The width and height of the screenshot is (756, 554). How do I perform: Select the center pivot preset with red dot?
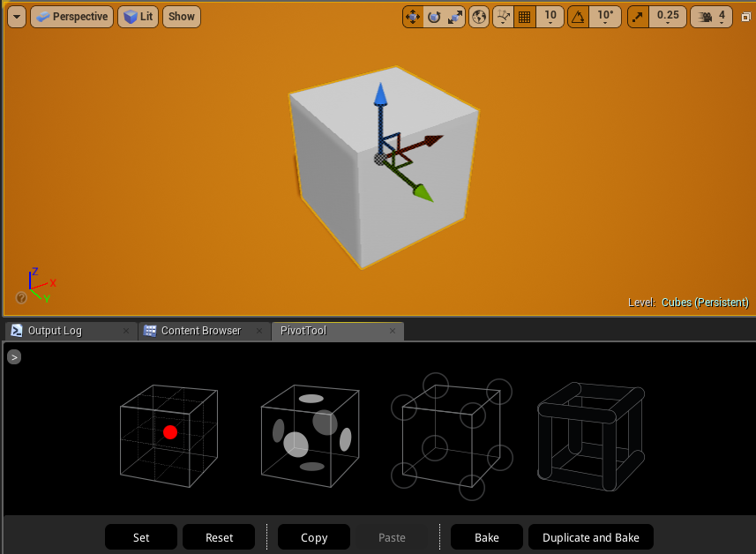pyautogui.click(x=168, y=434)
